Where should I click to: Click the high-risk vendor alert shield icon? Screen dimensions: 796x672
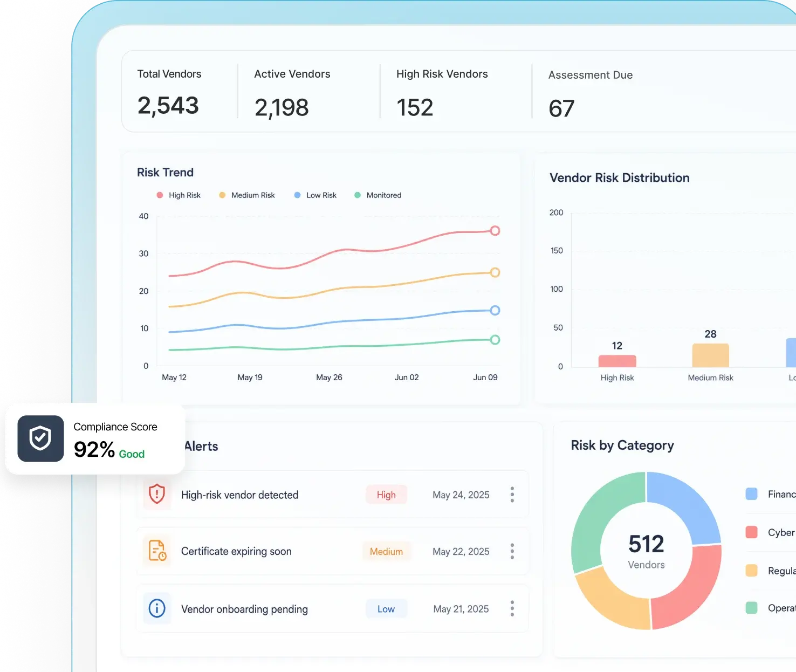point(157,494)
